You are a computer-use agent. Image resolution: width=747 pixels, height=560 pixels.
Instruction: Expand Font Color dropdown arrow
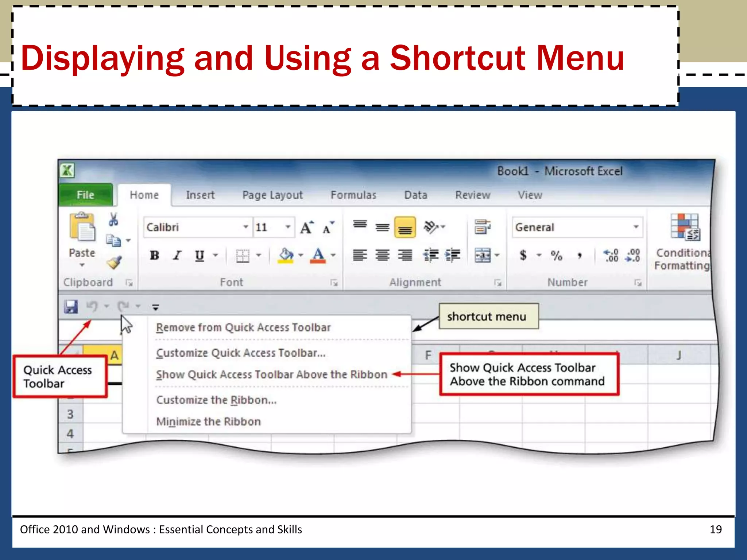coord(333,255)
